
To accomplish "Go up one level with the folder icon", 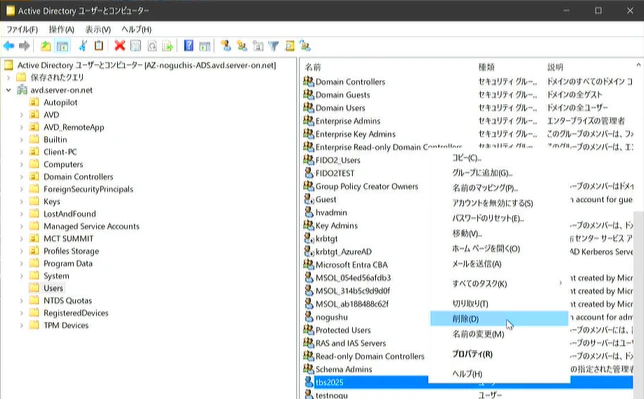I will pyautogui.click(x=46, y=46).
